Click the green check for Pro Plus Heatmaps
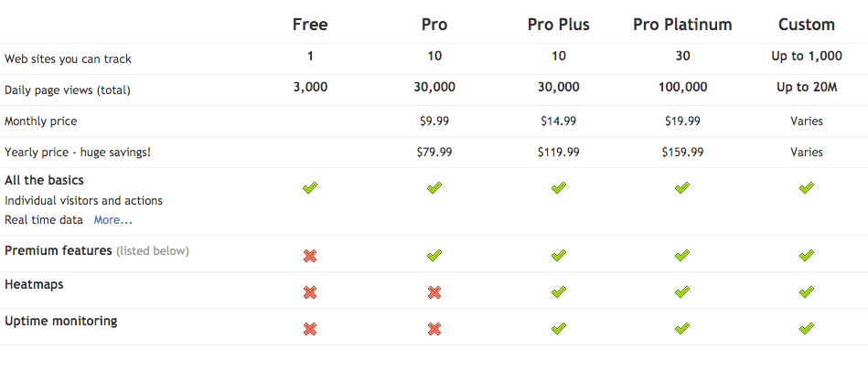This screenshot has width=868, height=371. click(559, 292)
